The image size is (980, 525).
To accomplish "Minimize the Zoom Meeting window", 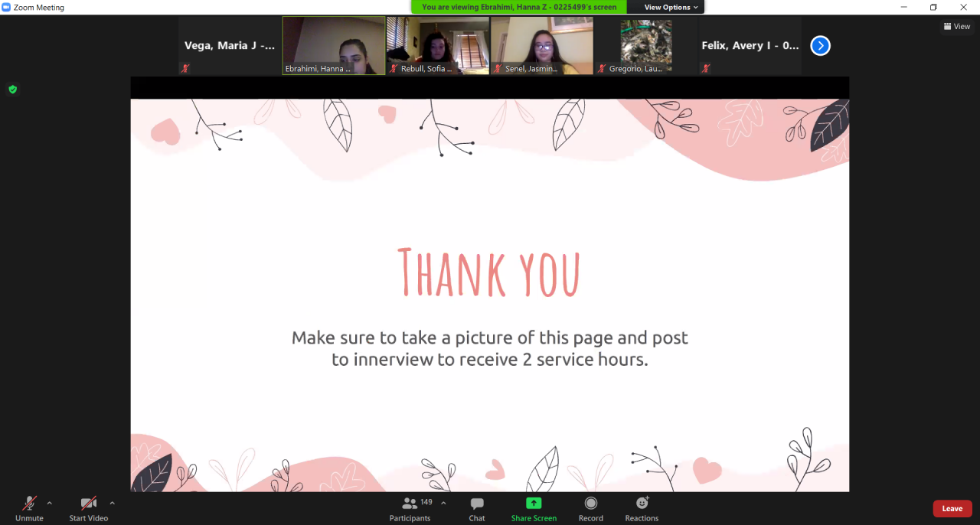I will [x=904, y=7].
